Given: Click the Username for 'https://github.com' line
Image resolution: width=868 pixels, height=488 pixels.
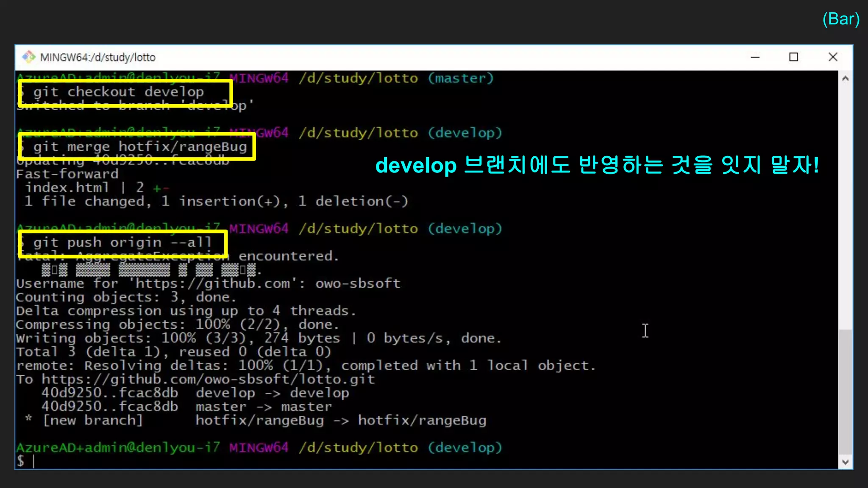Looking at the screenshot, I should pos(209,283).
